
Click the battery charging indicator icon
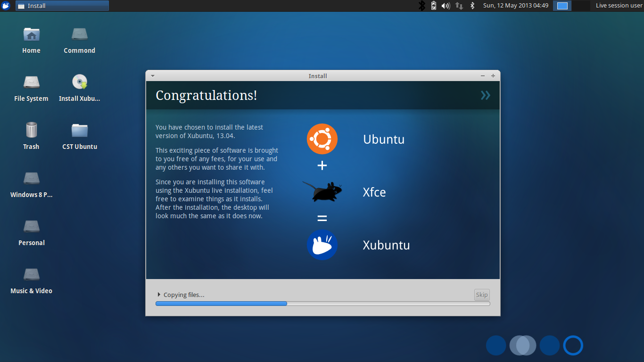pyautogui.click(x=434, y=6)
